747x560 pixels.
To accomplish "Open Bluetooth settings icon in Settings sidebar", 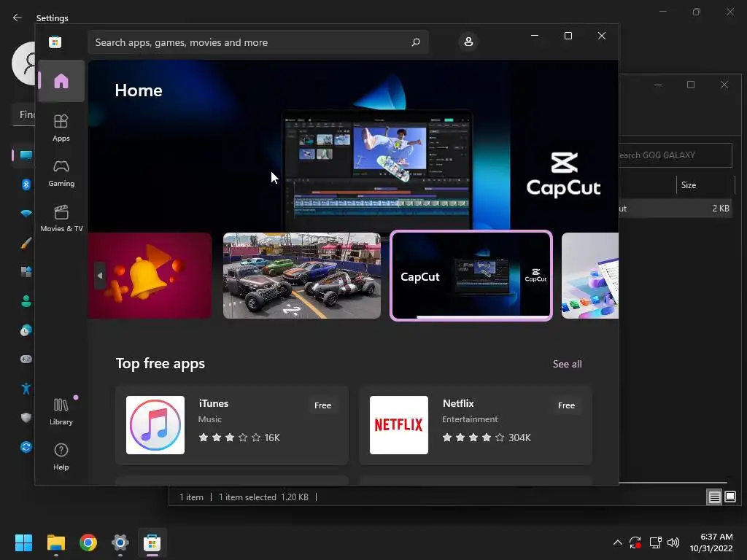I will (x=26, y=184).
